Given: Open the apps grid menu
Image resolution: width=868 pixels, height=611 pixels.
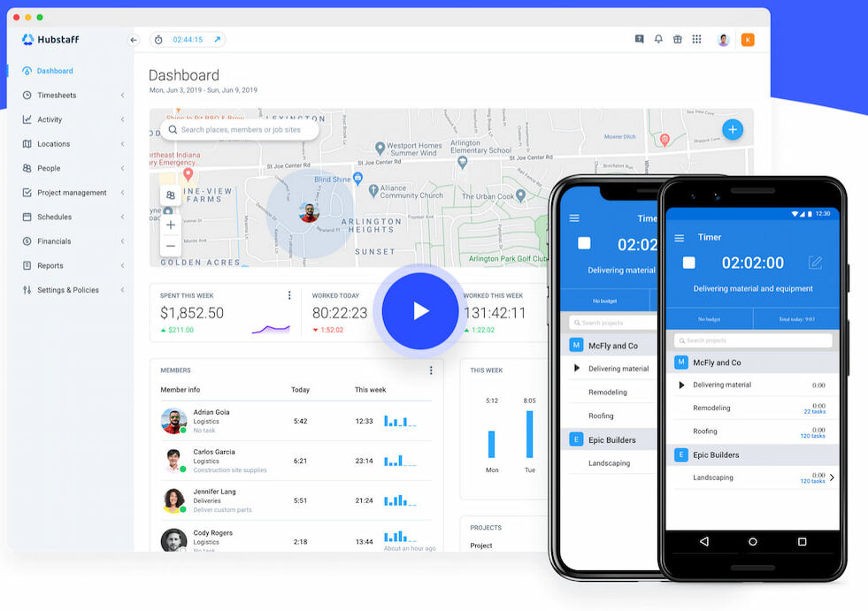Looking at the screenshot, I should click(697, 40).
